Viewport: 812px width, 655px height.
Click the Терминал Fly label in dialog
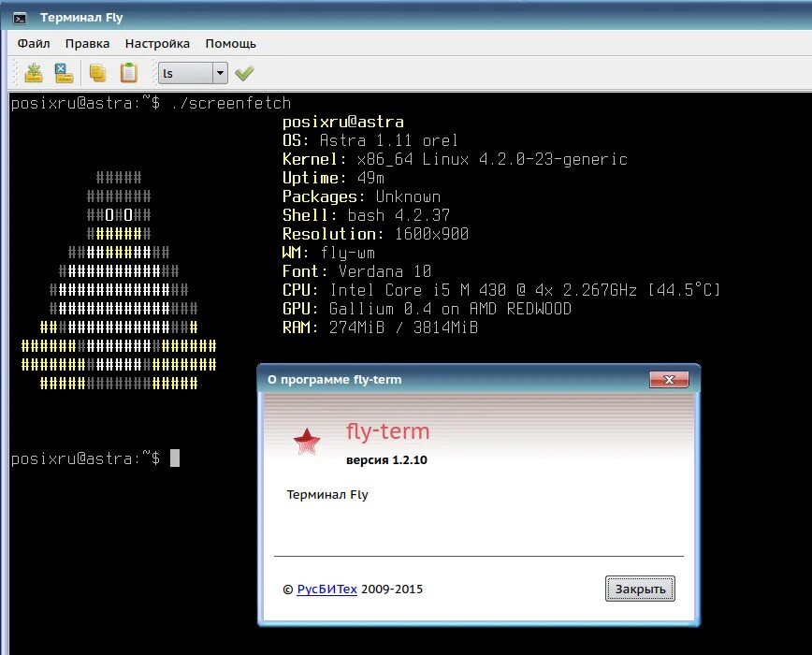[327, 494]
